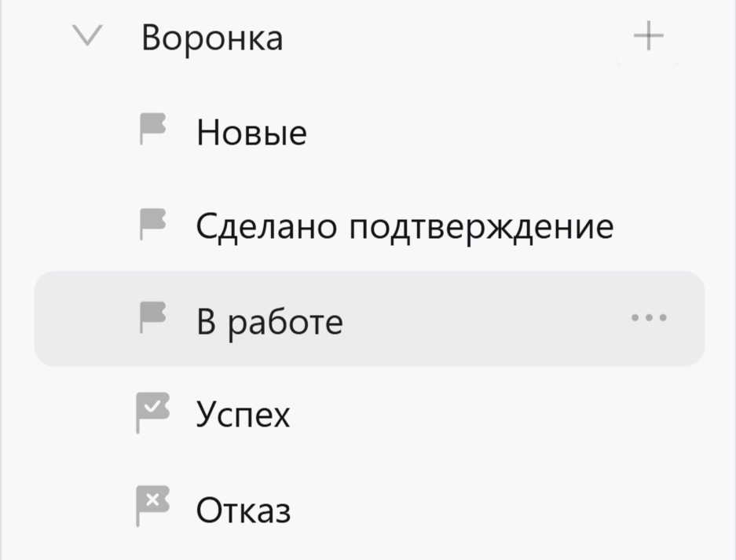Click the flag icon beside Новые
The height and width of the screenshot is (560, 736).
pos(153,130)
